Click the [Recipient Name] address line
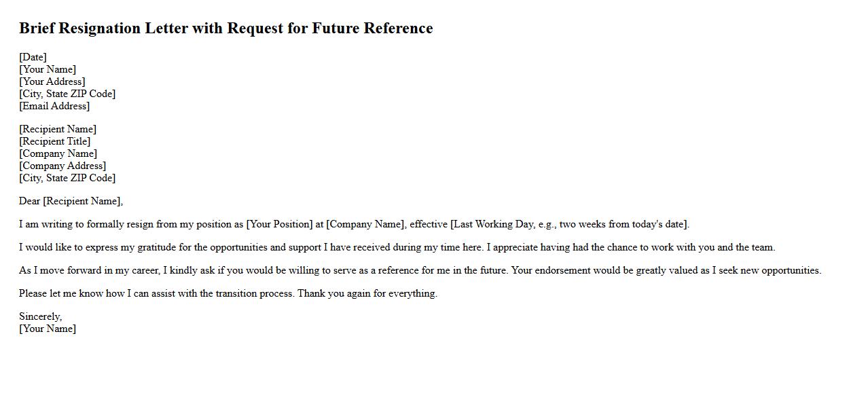Image resolution: width=868 pixels, height=408 pixels. click(58, 129)
